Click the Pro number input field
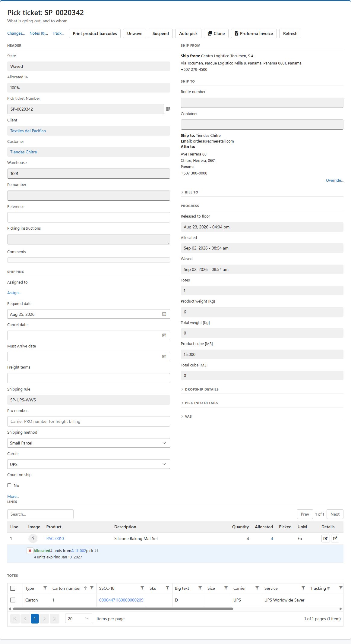The width and height of the screenshot is (351, 644). (89, 421)
